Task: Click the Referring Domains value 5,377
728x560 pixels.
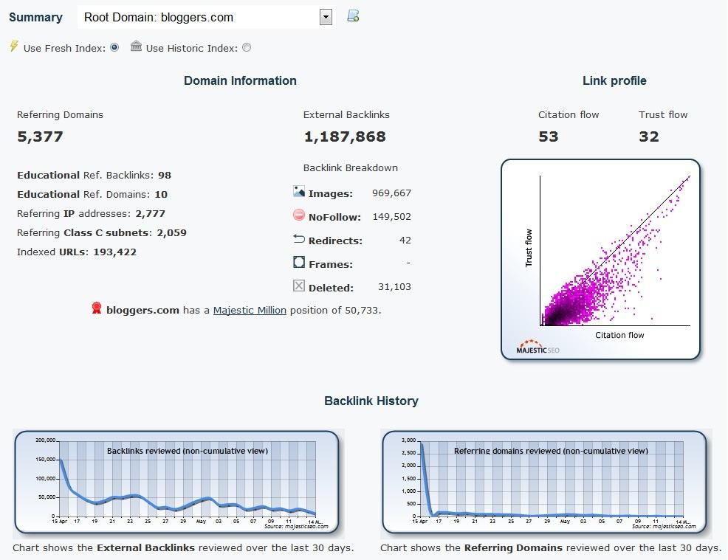Action: [40, 136]
